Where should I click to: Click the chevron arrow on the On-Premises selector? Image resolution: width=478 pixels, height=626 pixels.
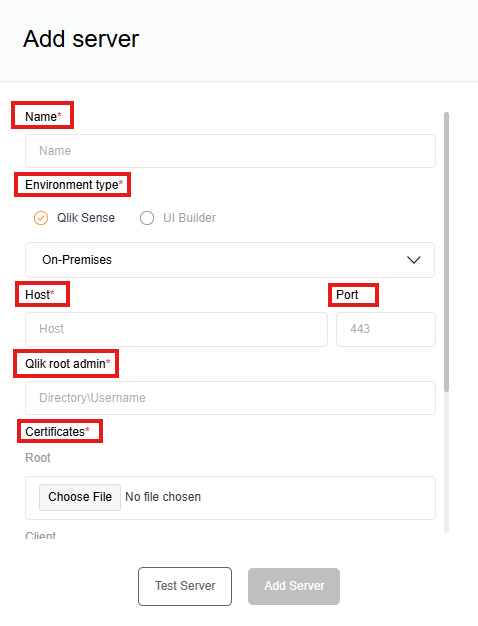click(414, 260)
